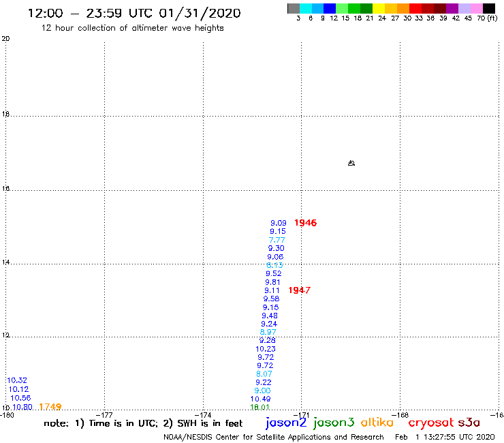Select the orange altika time label 1749
The image size is (504, 443).
tap(50, 407)
